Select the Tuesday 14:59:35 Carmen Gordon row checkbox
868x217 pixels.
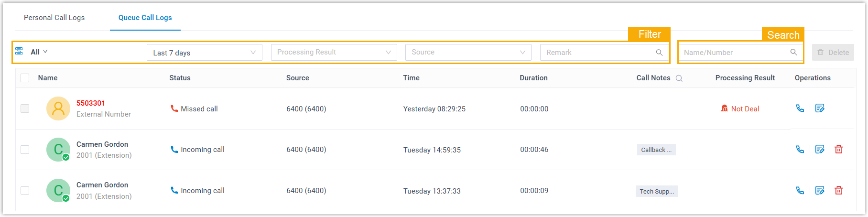(25, 150)
